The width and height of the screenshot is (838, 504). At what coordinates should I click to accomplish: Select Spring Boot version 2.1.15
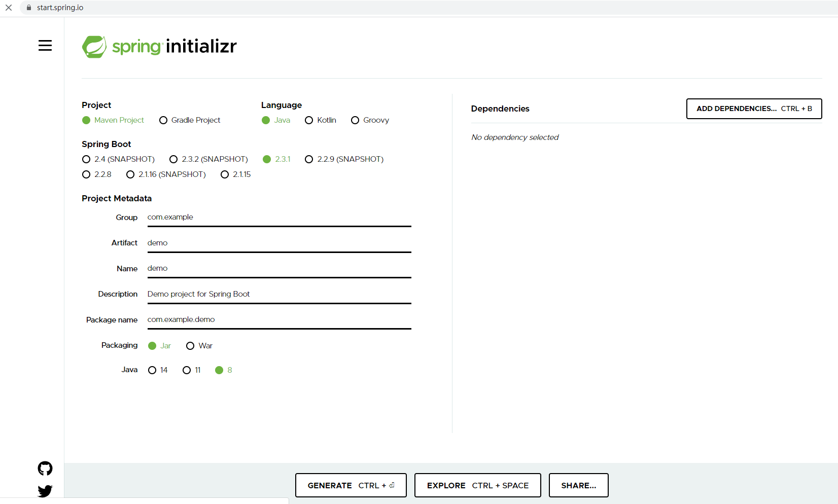(x=225, y=174)
